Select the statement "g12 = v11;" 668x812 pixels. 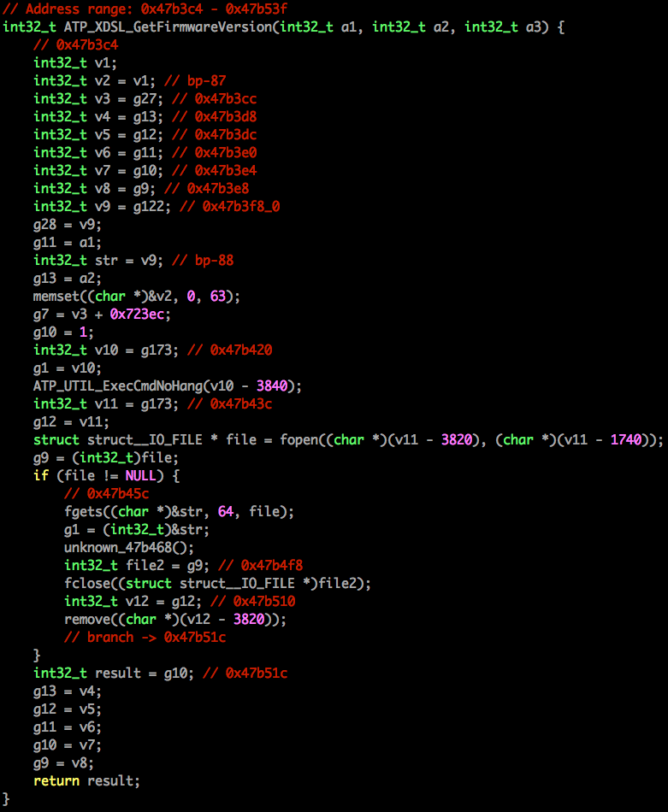(71, 422)
